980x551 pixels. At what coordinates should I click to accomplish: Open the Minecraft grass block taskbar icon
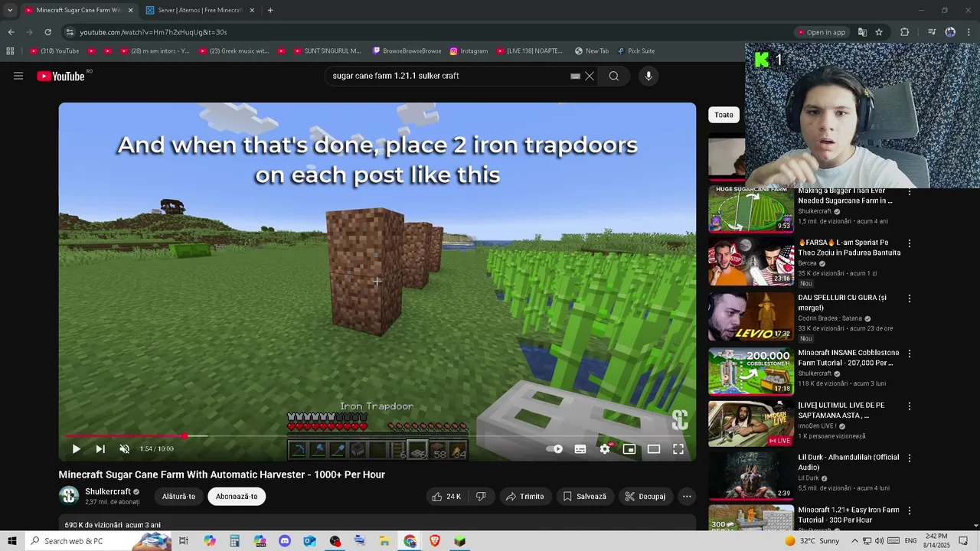pos(459,541)
